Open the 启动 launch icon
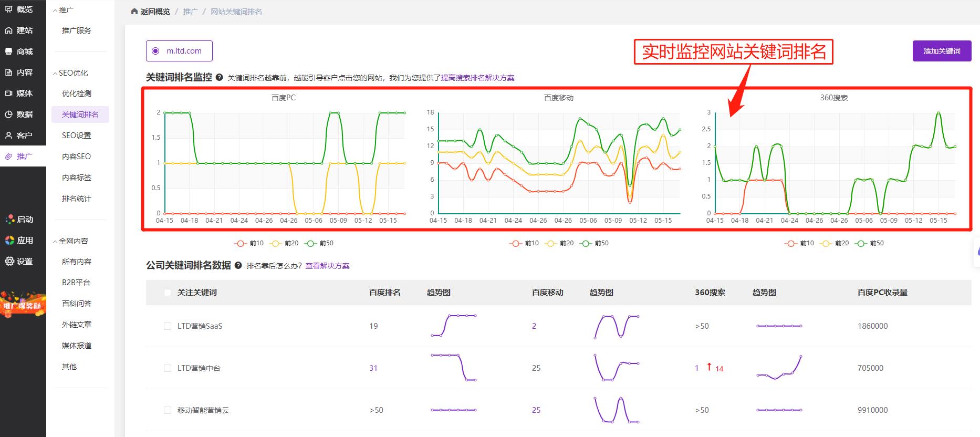Screen dimensions: 980x437 pyautogui.click(x=9, y=220)
